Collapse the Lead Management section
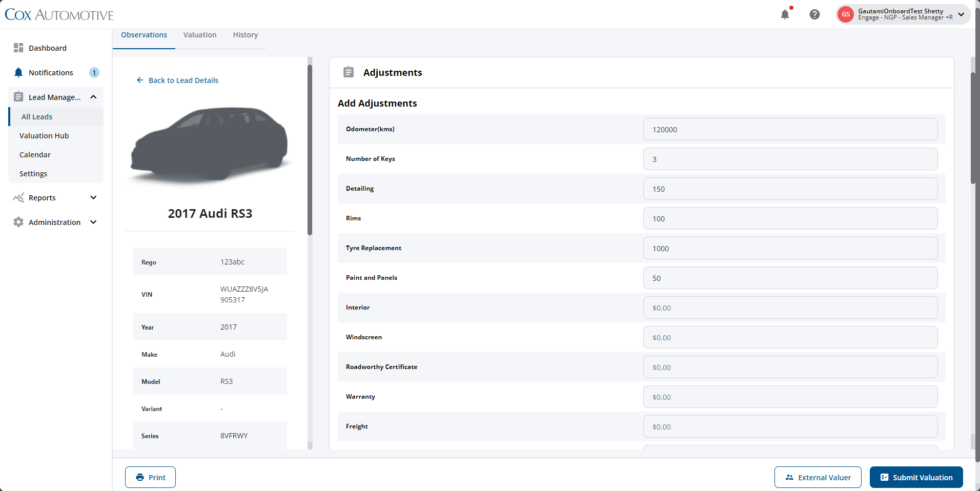 coord(93,97)
